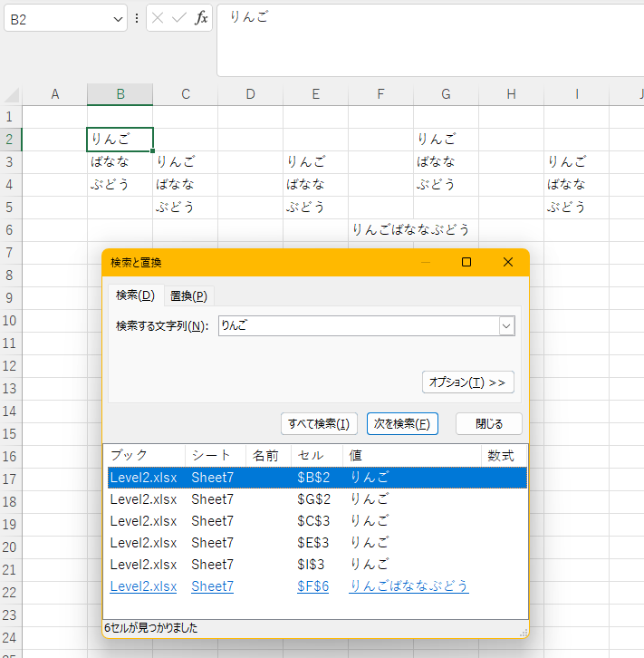644x658 pixels.
Task: Select column H header
Action: coord(511,94)
